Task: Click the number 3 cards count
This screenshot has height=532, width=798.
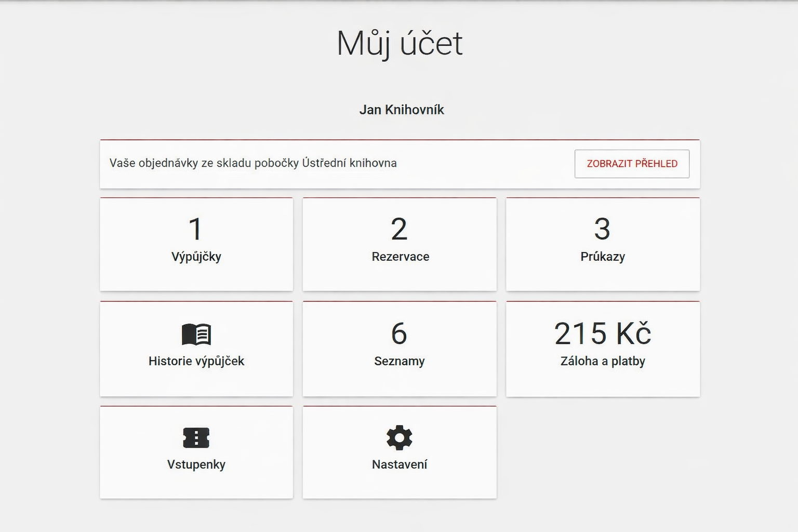Action: (602, 229)
